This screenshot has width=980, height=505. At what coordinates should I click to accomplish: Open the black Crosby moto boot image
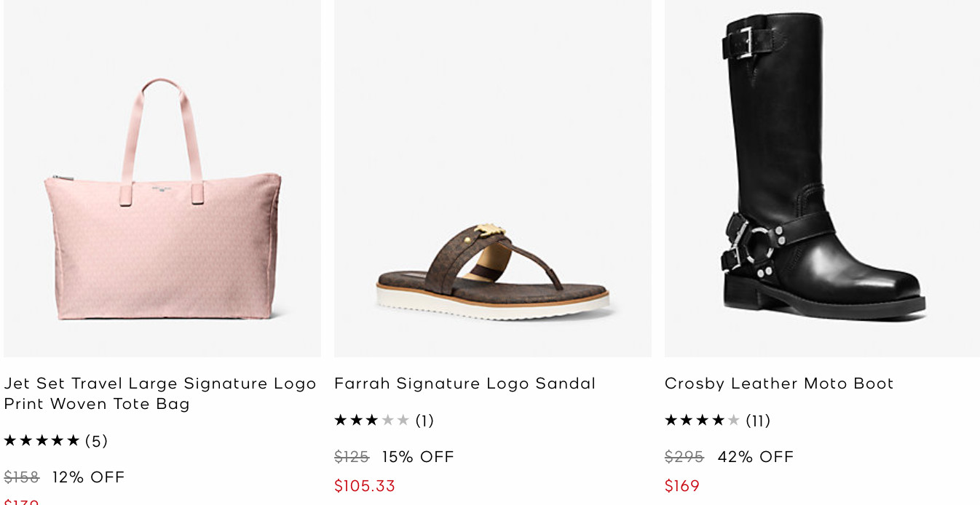click(821, 175)
